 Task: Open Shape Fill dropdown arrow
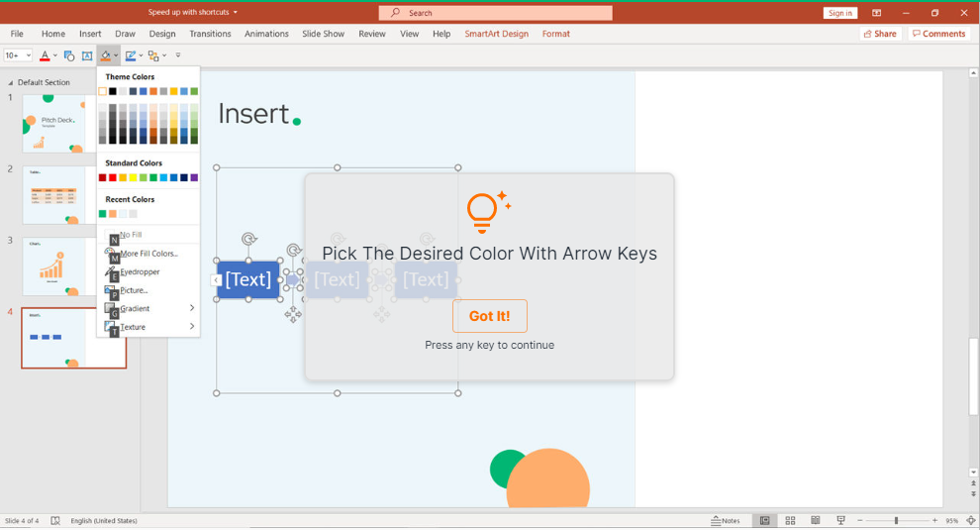pos(116,55)
